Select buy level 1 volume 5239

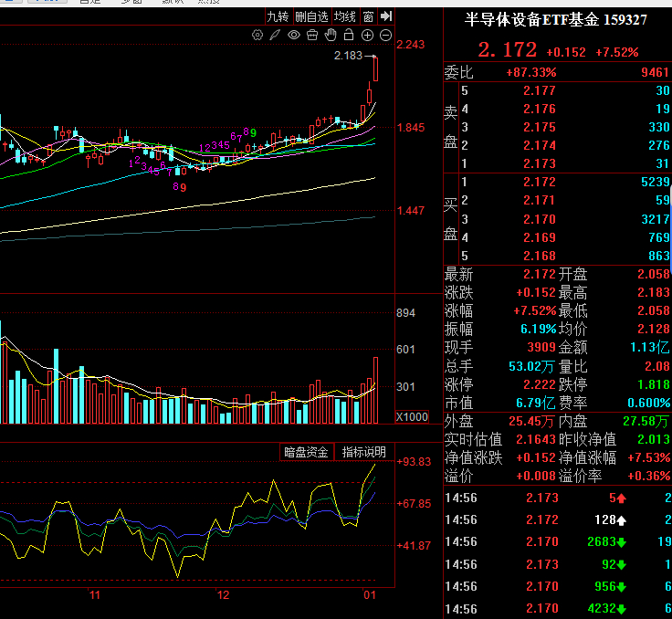(x=656, y=182)
